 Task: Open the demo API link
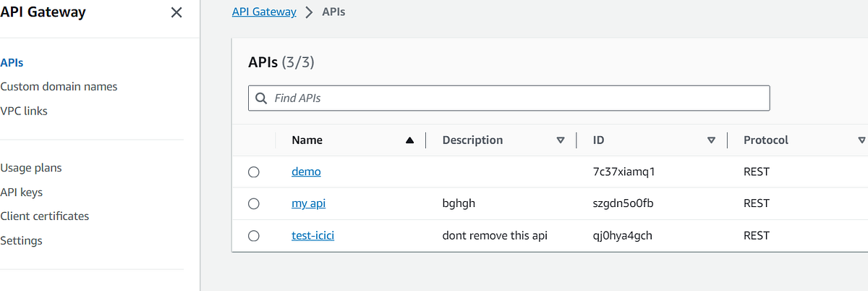(306, 172)
